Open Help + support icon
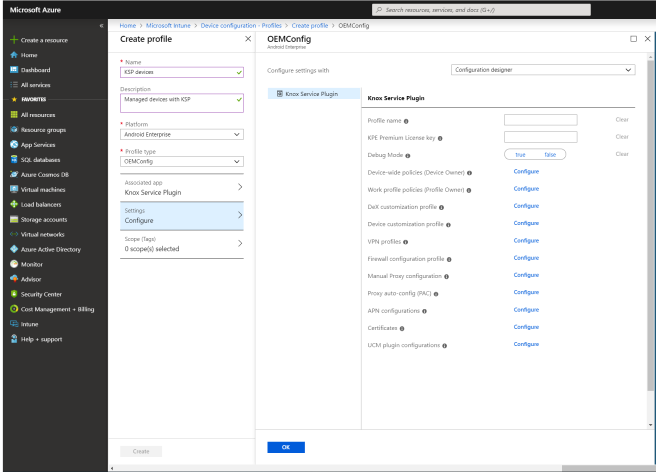 tap(14, 339)
